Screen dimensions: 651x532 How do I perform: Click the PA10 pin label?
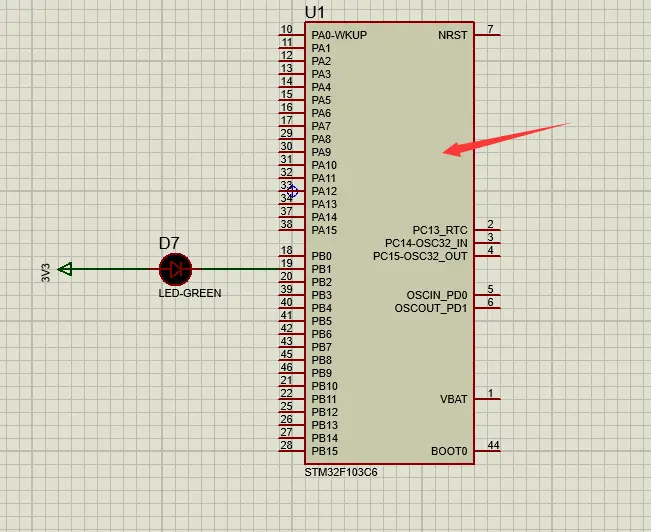click(324, 165)
